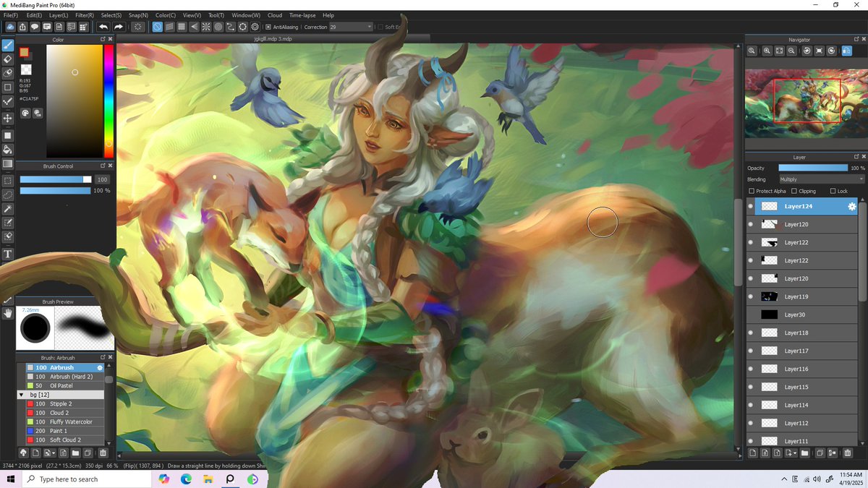Open the Select(S) menu
The image size is (868, 488).
click(x=111, y=15)
